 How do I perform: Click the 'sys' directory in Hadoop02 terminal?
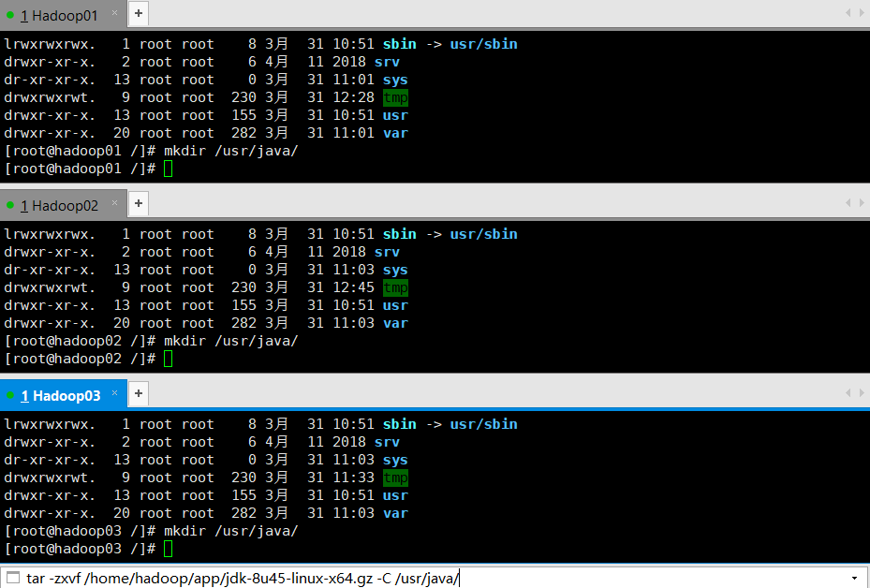(x=395, y=271)
